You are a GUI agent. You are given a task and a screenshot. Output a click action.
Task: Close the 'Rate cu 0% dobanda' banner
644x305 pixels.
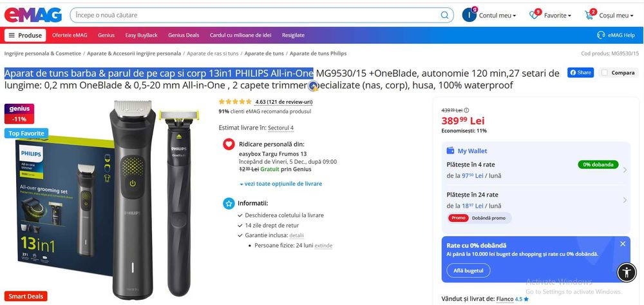623,244
